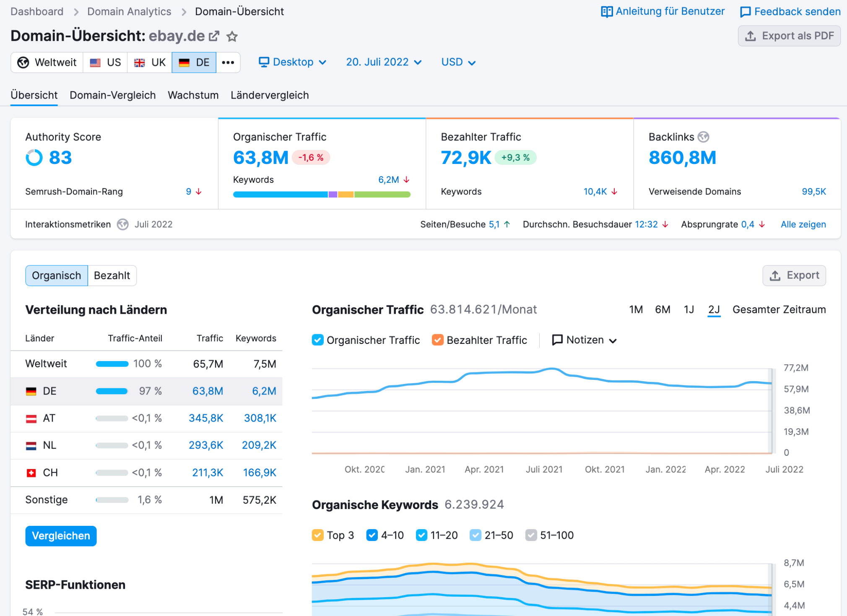847x616 pixels.
Task: Open the Ländervergleich tab
Action: click(x=270, y=95)
